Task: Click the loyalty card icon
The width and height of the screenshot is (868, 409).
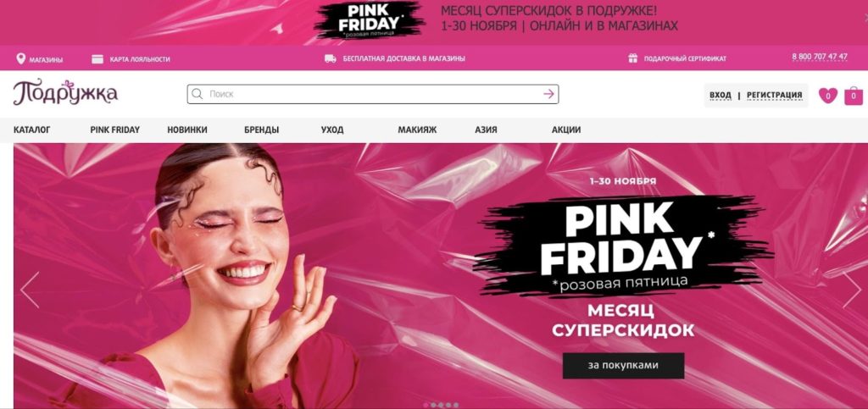Action: (x=97, y=59)
